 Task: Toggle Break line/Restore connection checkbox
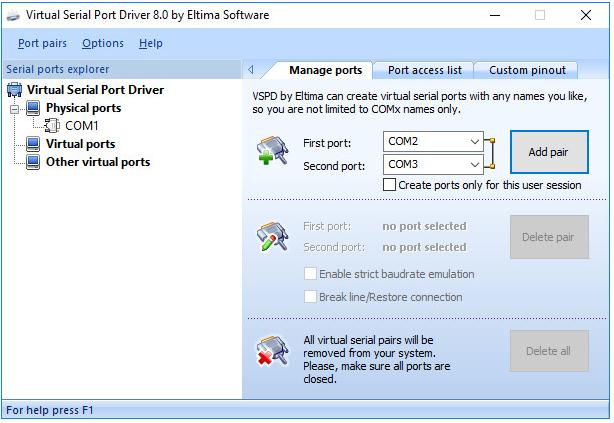click(310, 297)
